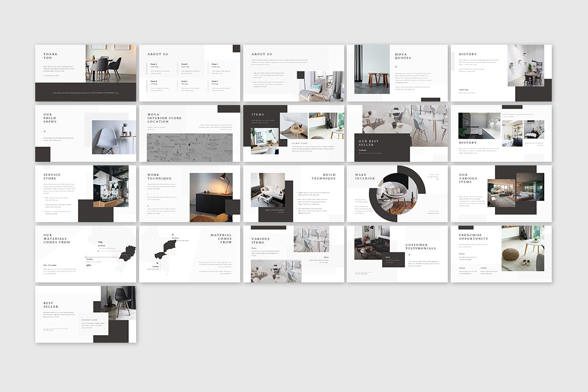
Task: Click the Frenchise Opportunity slide
Action: (501, 254)
